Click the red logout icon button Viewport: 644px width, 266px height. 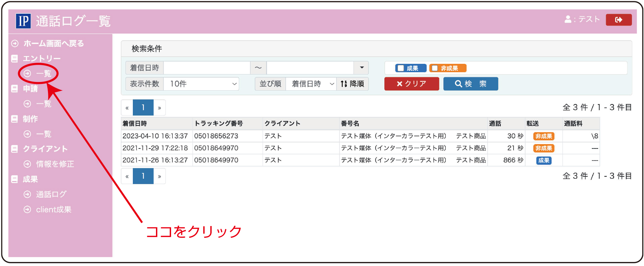619,20
